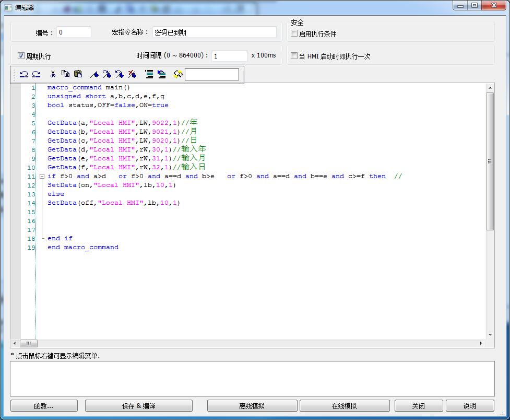Enable the 启用执行条件 checkbox
This screenshot has height=420, width=510.
[x=294, y=34]
